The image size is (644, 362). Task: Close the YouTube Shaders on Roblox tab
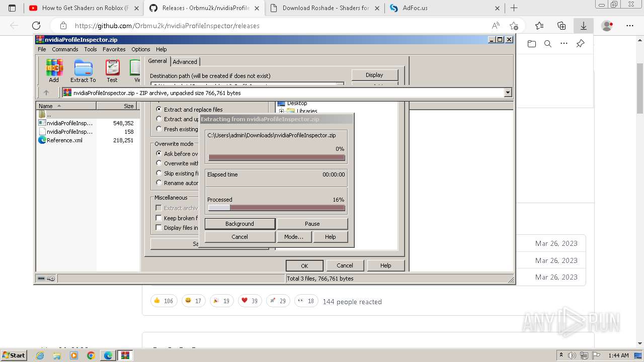[x=136, y=8]
